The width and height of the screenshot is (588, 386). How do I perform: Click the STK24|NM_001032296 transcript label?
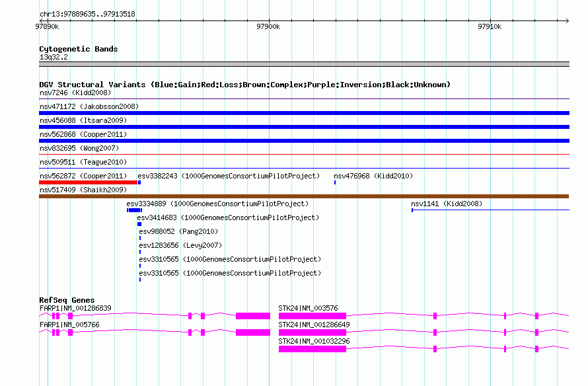tap(314, 341)
